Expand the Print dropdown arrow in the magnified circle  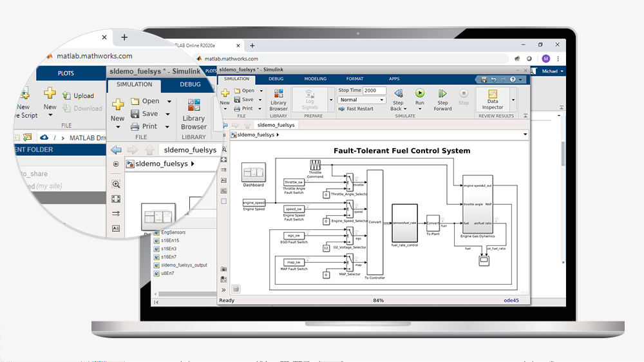[167, 126]
